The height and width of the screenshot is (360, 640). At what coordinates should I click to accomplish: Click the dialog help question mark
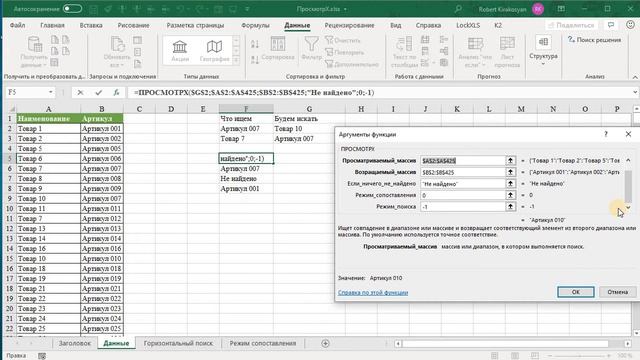click(x=606, y=134)
